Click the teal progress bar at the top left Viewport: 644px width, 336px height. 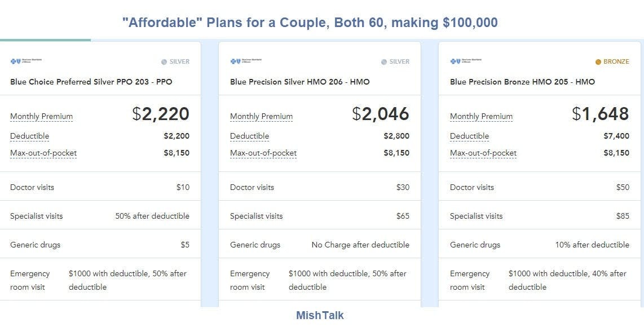coord(45,40)
